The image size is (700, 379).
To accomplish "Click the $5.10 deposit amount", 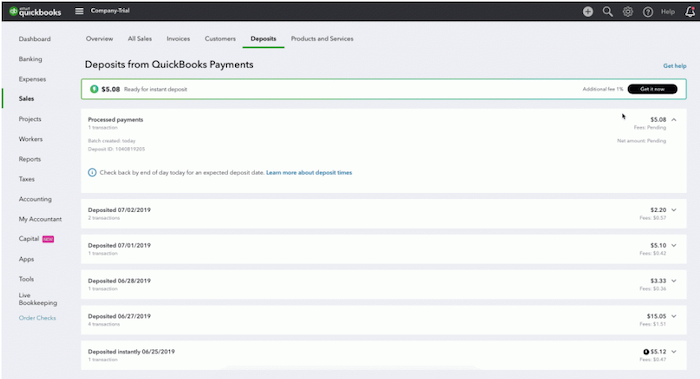I will 658,246.
